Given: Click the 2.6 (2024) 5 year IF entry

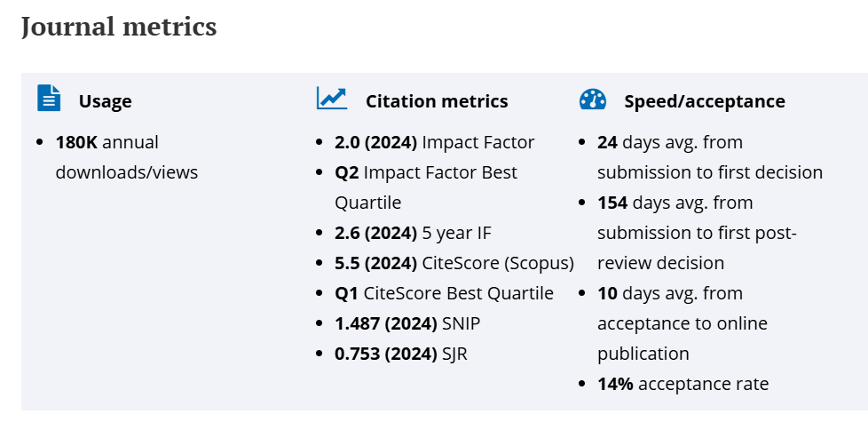Looking at the screenshot, I should (x=413, y=233).
